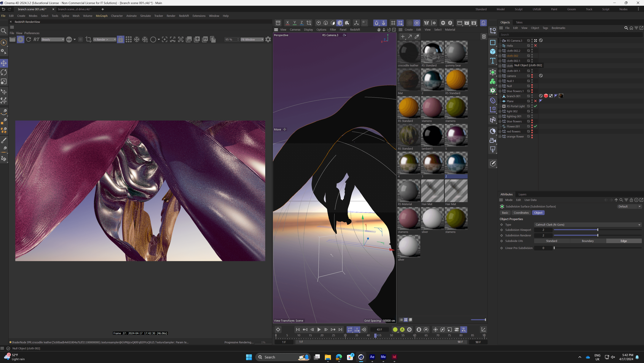Toggle visibility dots for blue flowers.1

532,91
